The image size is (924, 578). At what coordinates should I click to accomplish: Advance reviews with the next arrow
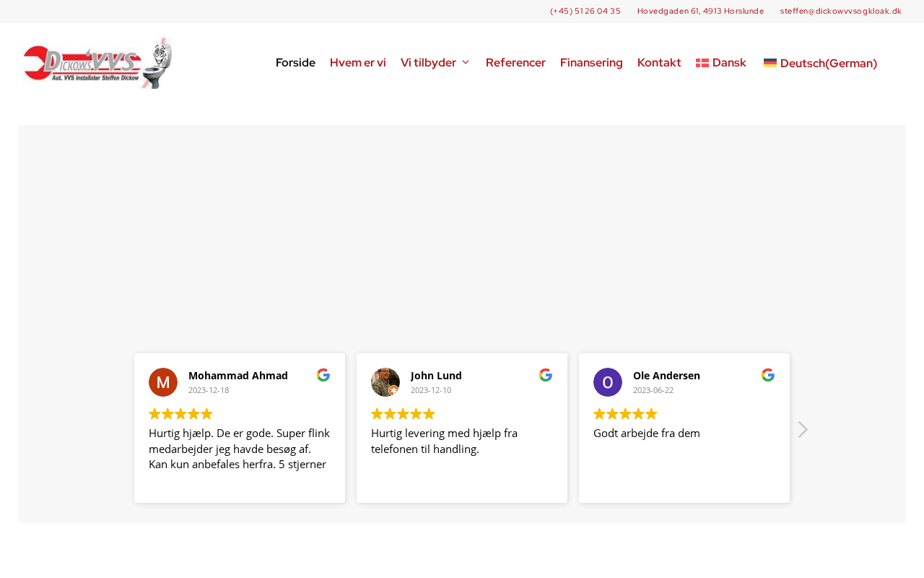[803, 430]
